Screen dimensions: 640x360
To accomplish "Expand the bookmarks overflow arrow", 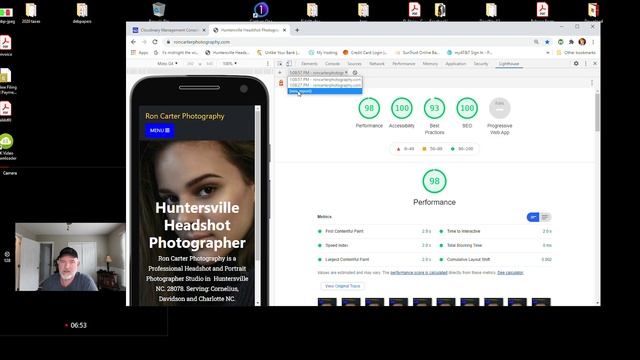I will pyautogui.click(x=548, y=53).
